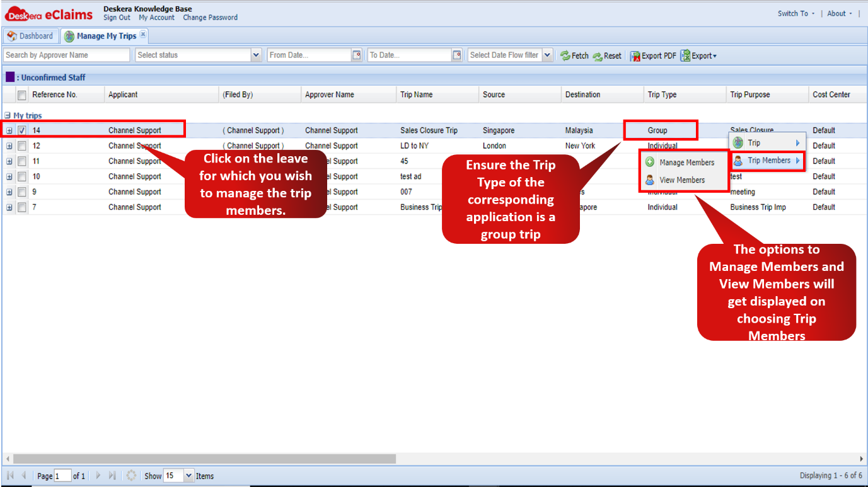The image size is (868, 487).
Task: Check the checkbox for reference 12
Action: 22,146
